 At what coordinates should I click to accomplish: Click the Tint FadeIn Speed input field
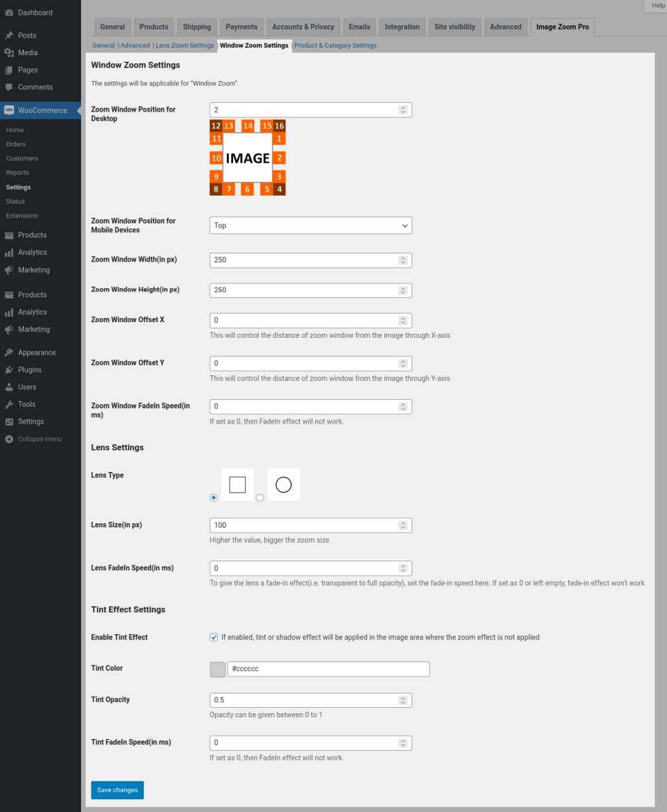tap(311, 743)
